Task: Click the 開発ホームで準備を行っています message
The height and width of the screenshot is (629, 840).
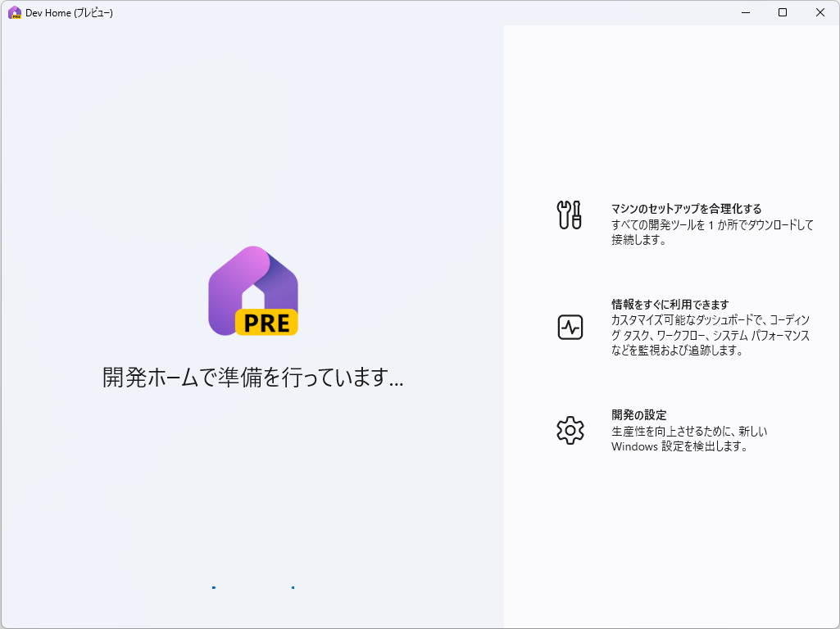Action: click(x=252, y=378)
